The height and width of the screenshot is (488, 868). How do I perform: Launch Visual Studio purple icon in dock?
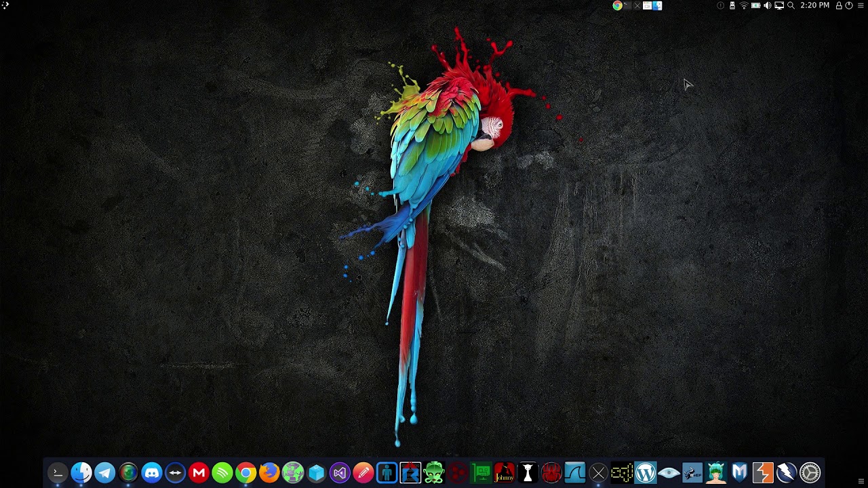coord(340,472)
